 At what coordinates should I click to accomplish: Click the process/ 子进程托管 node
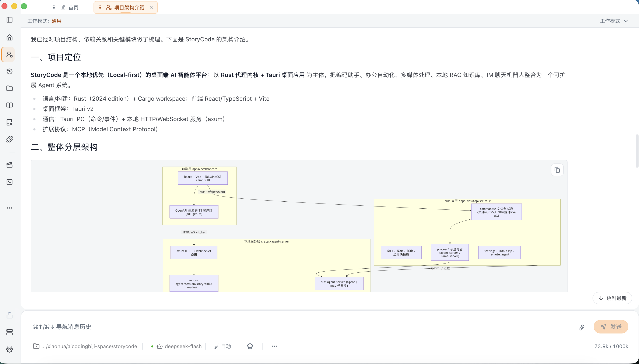450,252
